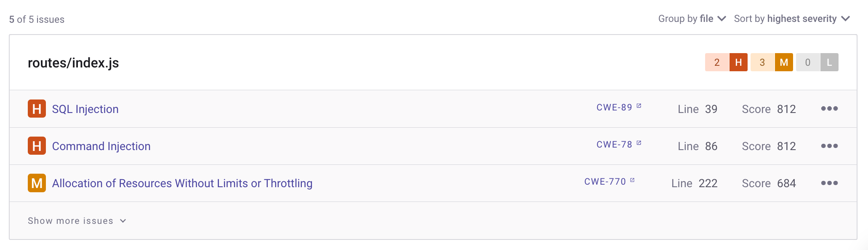Open the SQL Injection issue
The height and width of the screenshot is (250, 868).
pos(85,109)
